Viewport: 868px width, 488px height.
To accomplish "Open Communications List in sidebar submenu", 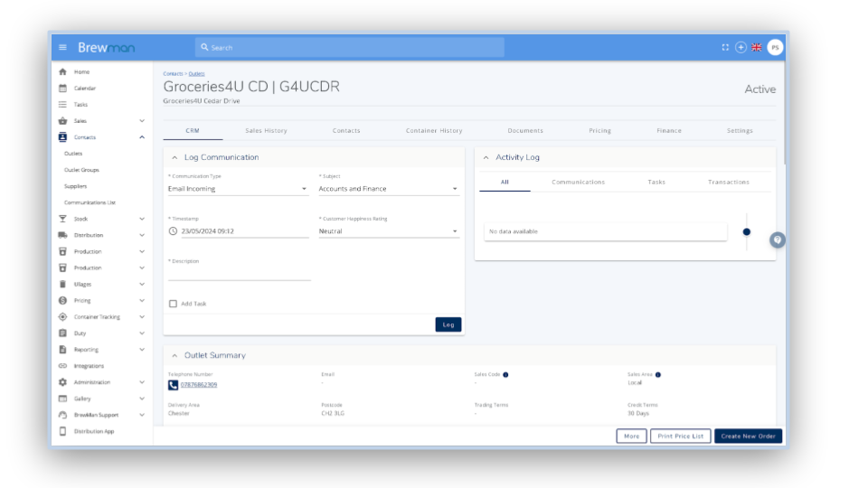I will (x=90, y=202).
